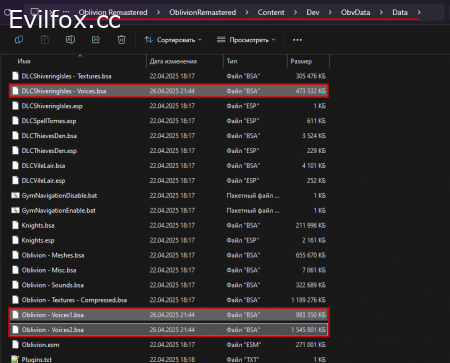This screenshot has width=450, height=363.
Task: Click the Copy icon in toolbar
Action: coord(19,40)
